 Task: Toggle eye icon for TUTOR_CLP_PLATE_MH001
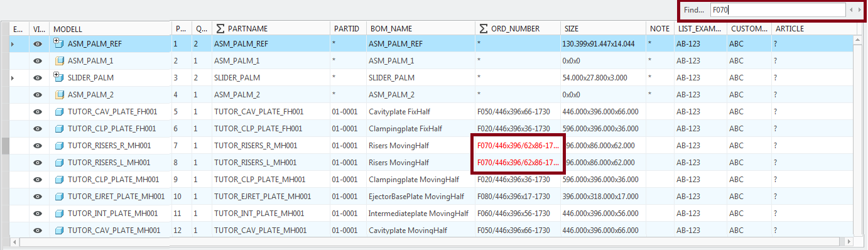(x=38, y=180)
